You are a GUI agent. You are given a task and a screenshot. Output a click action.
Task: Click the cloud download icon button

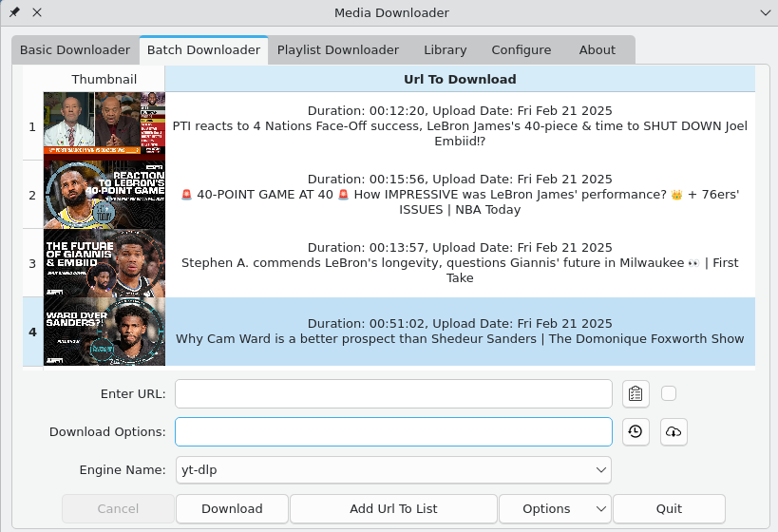(674, 431)
